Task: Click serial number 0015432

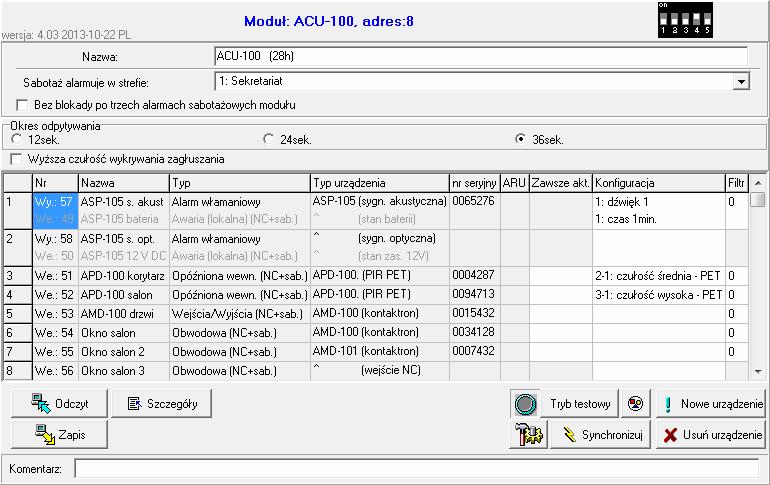Action: (473, 313)
